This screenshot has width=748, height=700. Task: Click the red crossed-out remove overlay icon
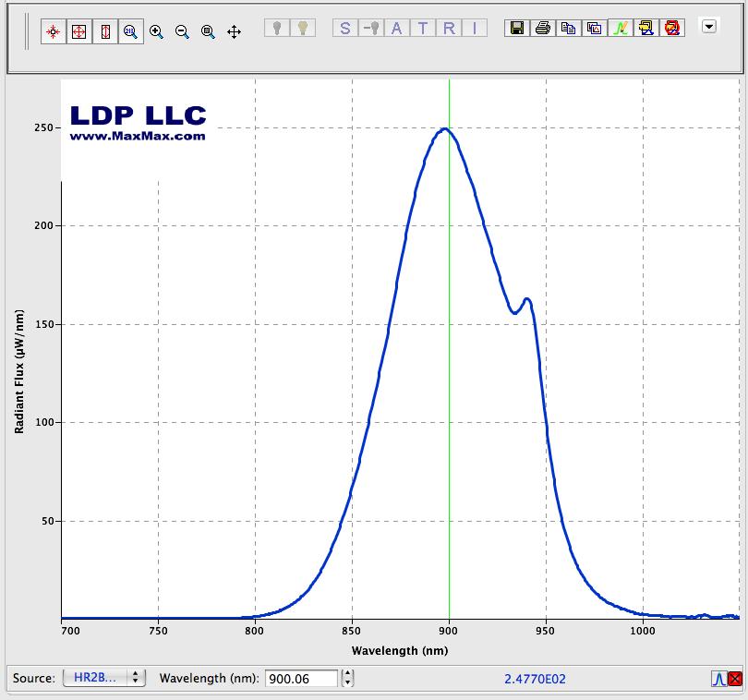pyautogui.click(x=672, y=28)
